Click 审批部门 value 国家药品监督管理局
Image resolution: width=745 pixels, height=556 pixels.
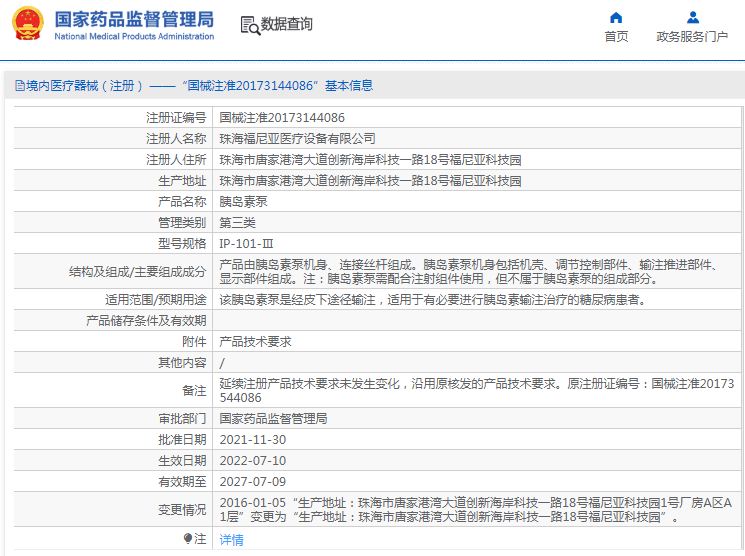tap(273, 419)
